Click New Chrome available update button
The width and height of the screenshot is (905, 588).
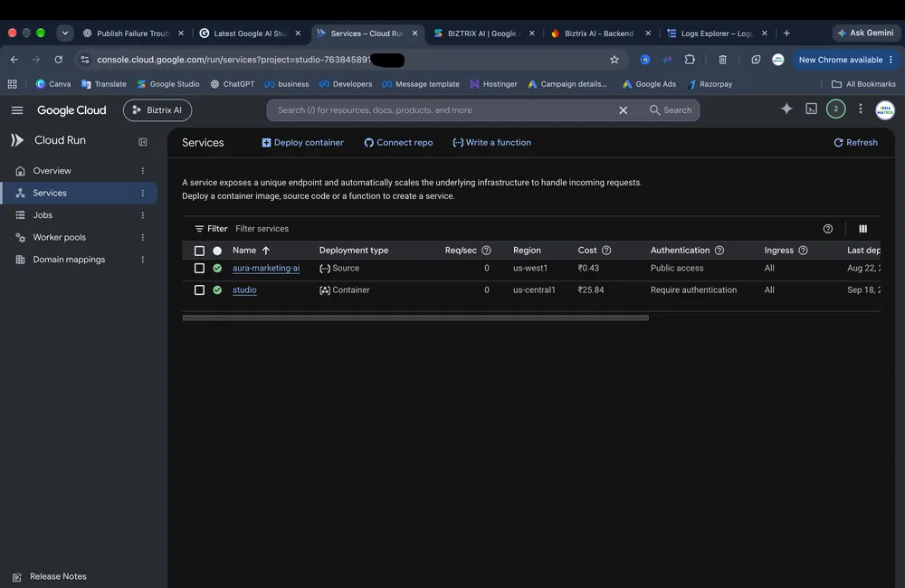(x=845, y=60)
